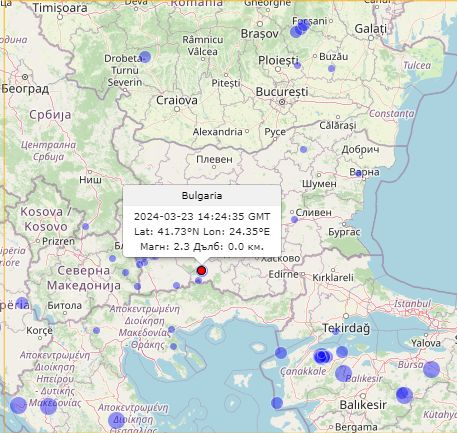The image size is (457, 433).
Task: Open the blue marker on Shqipëria label
Action: (22, 303)
